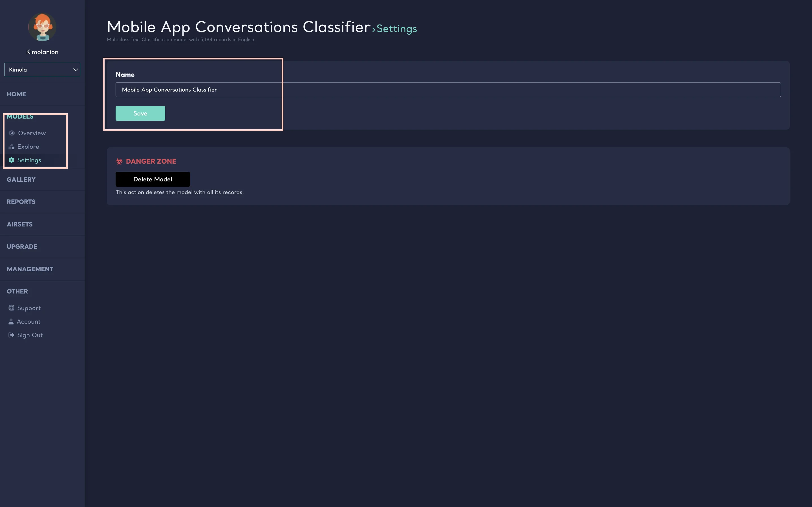Open the UPGRADE page
Screen dimensions: 812x507
(x=22, y=246)
